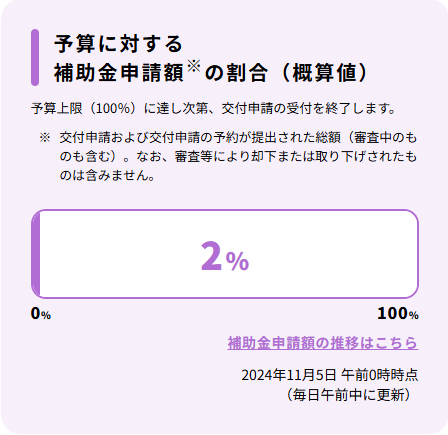Click the purple filled portion of progress bar
This screenshot has width=448, height=435.
(36, 254)
